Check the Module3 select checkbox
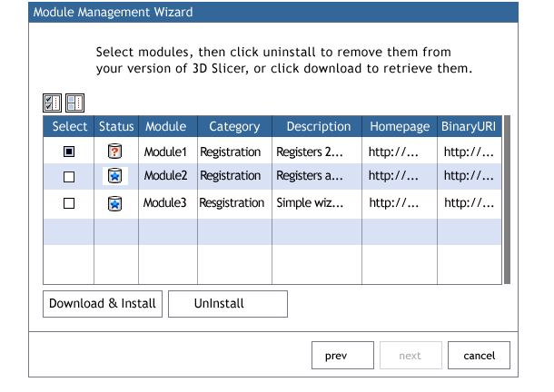Viewport: 554px width, 392px height. pyautogui.click(x=69, y=204)
